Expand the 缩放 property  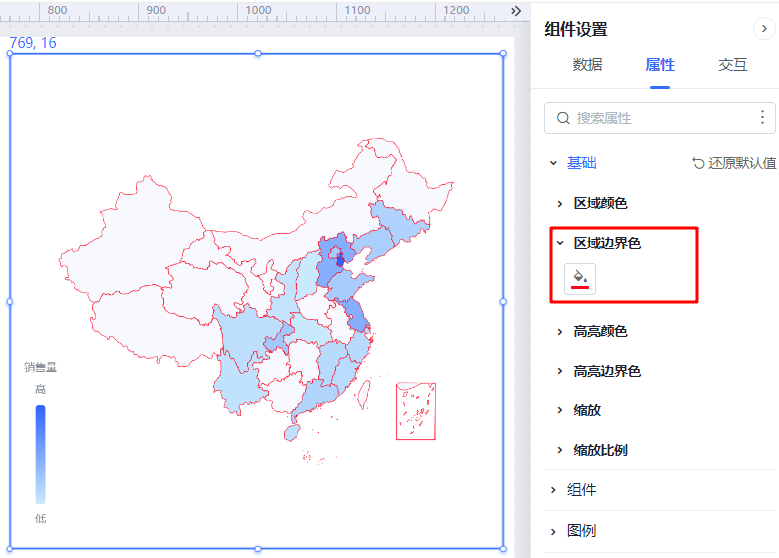[x=560, y=410]
